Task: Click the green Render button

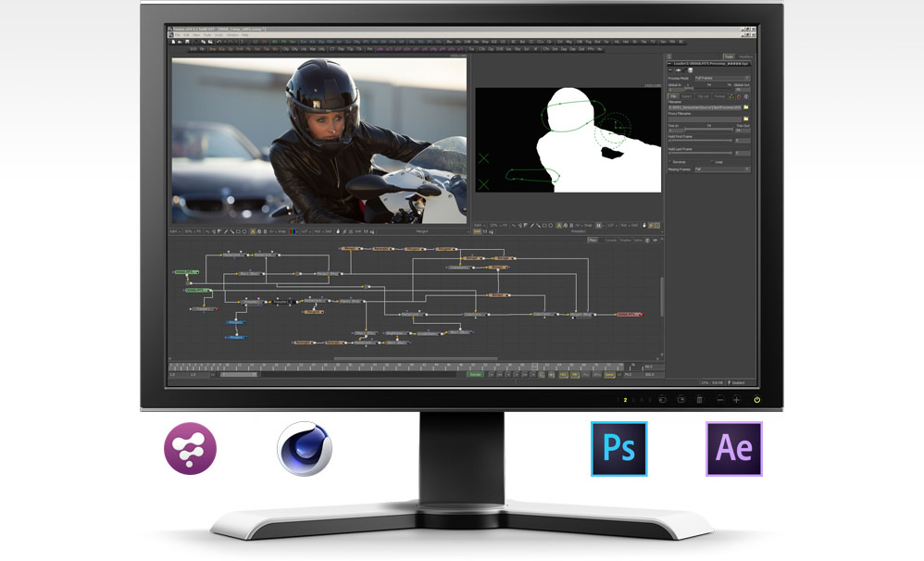Action: [x=474, y=374]
